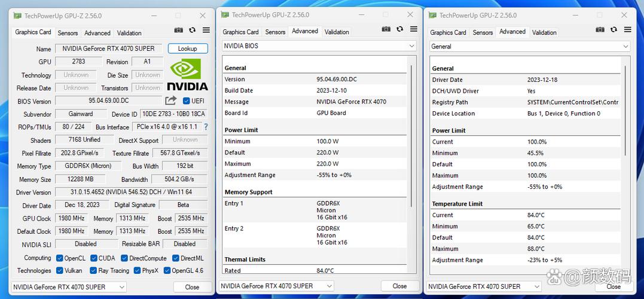
Task: Click the question mark next to Bus Interface
Action: [x=206, y=127]
